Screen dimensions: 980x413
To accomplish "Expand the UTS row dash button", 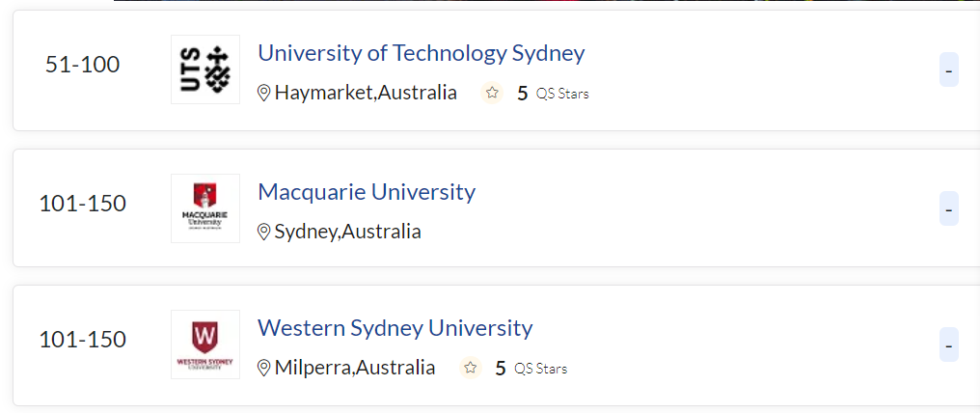I will [949, 70].
